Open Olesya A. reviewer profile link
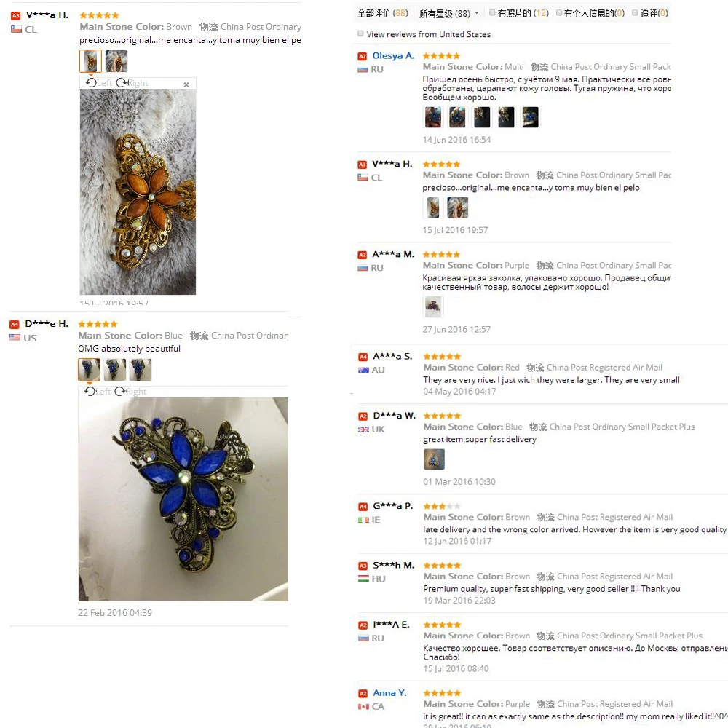 pyautogui.click(x=393, y=56)
